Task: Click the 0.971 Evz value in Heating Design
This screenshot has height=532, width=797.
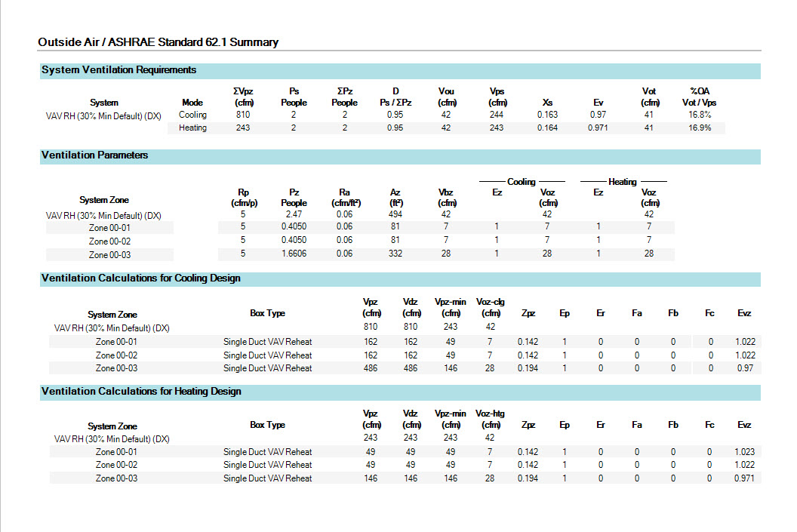Action: [744, 478]
